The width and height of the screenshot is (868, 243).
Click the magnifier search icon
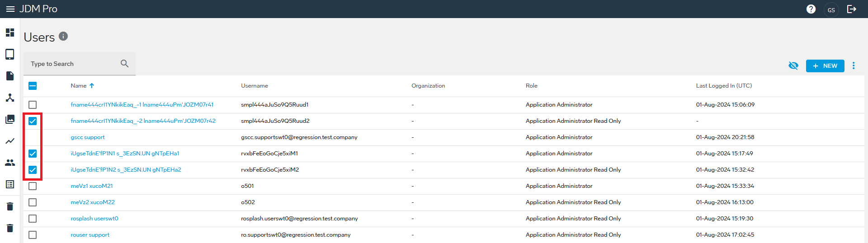coord(125,64)
